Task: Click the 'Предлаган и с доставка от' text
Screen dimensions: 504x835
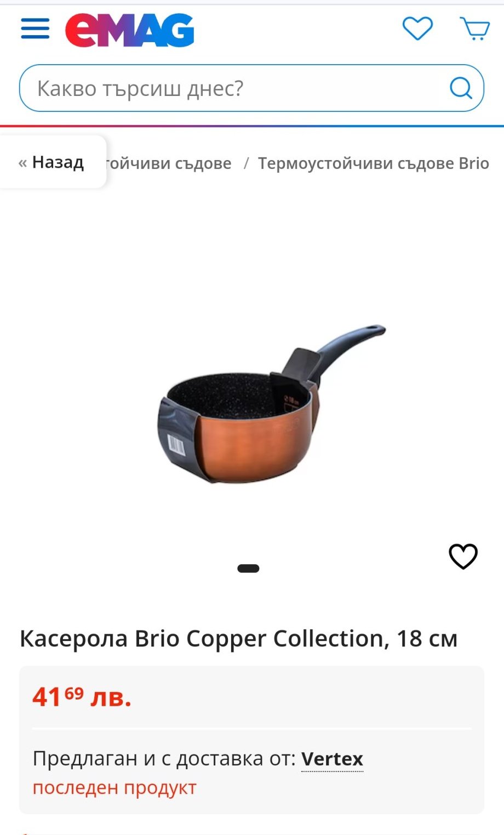Action: click(164, 759)
